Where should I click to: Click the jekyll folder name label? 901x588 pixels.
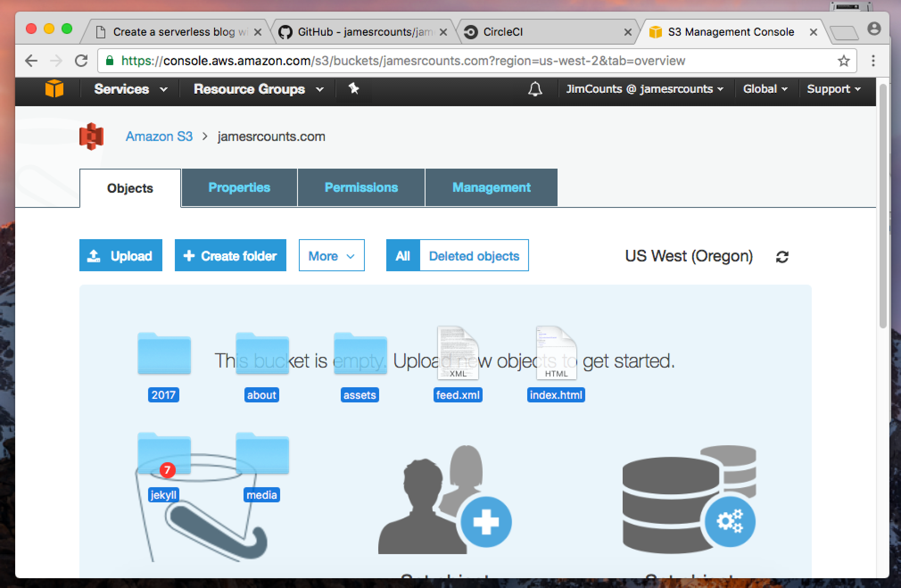point(164,495)
